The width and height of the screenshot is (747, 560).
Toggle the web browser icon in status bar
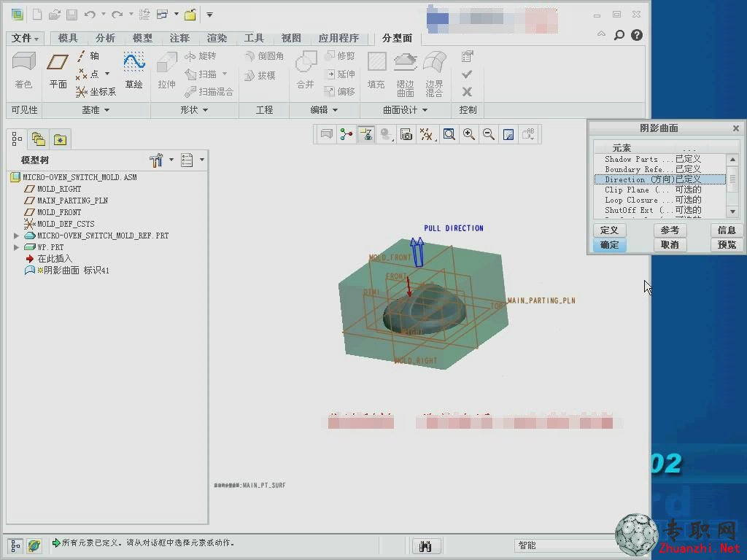point(34,545)
